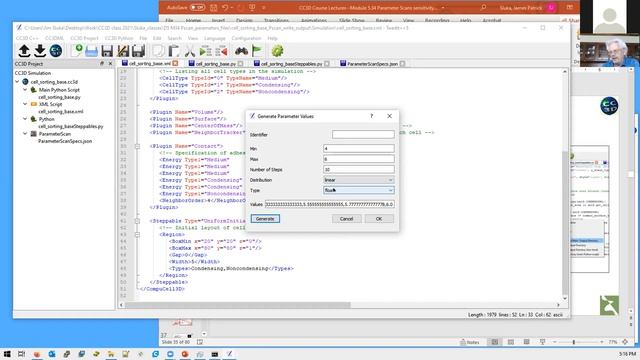Viewport: 640px width, 360px height.
Task: Collapse the code fold at line 30 Contact plugin
Action: click(x=138, y=146)
